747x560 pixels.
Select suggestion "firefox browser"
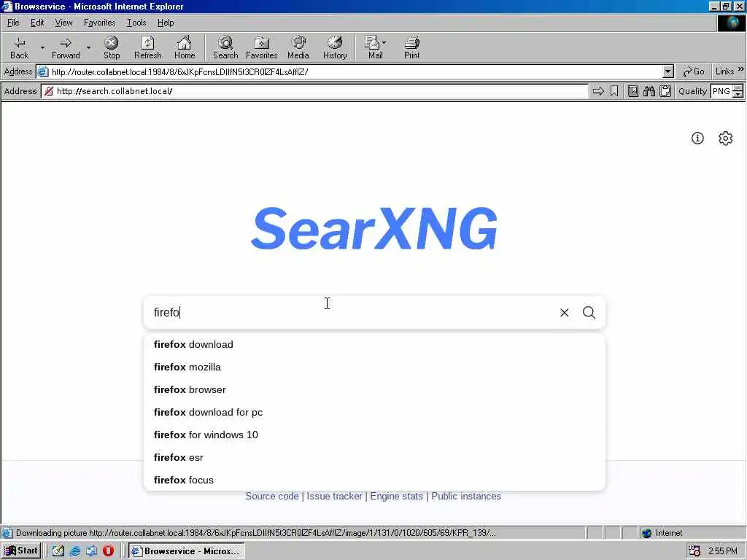(374, 389)
